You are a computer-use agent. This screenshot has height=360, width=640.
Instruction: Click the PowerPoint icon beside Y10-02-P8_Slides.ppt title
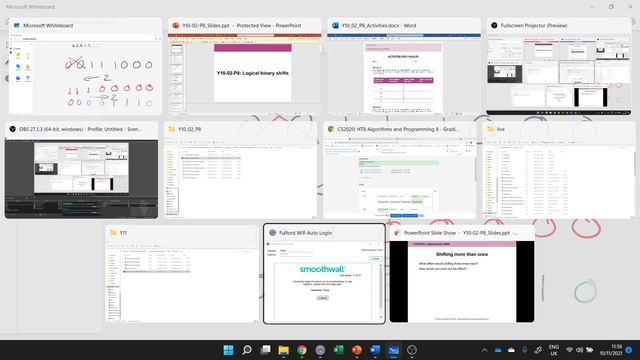point(176,25)
